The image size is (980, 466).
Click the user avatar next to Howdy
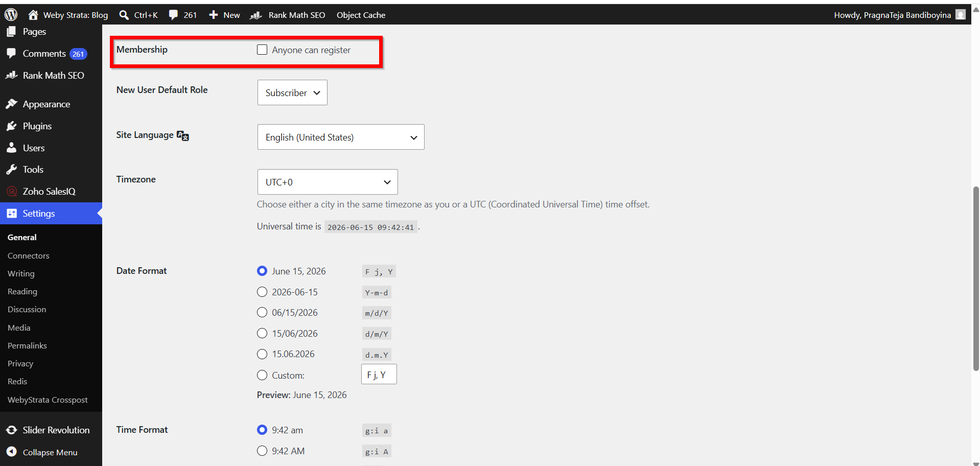961,15
